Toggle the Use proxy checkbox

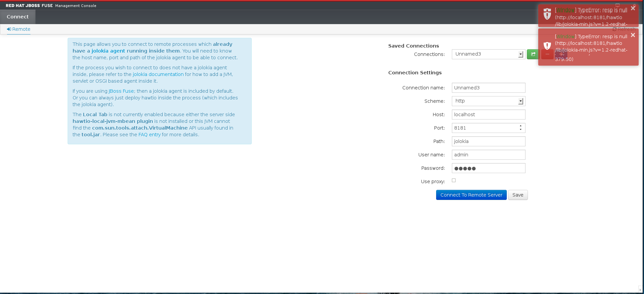[x=454, y=180]
